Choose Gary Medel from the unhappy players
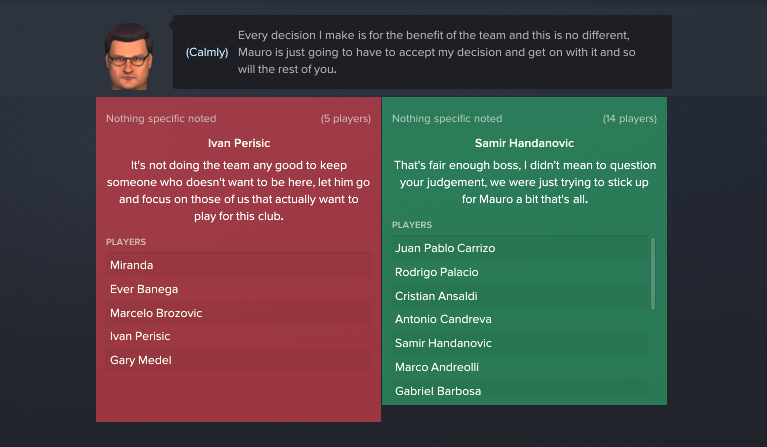Screen dimensions: 767x447 pos(239,360)
